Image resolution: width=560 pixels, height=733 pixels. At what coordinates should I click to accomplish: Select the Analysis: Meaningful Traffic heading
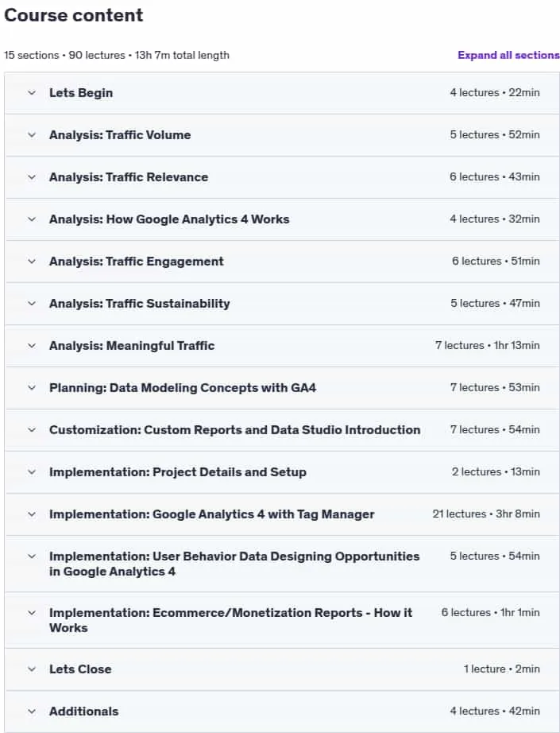pos(132,346)
